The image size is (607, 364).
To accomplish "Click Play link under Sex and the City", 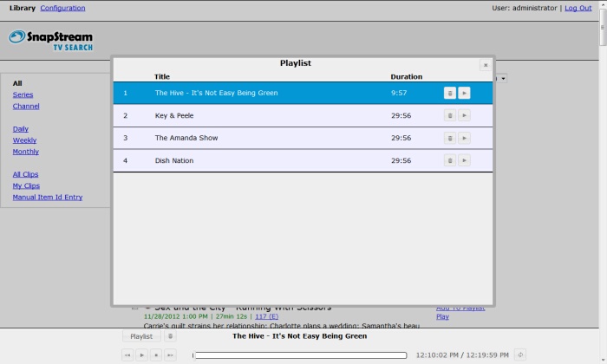I will click(x=442, y=317).
